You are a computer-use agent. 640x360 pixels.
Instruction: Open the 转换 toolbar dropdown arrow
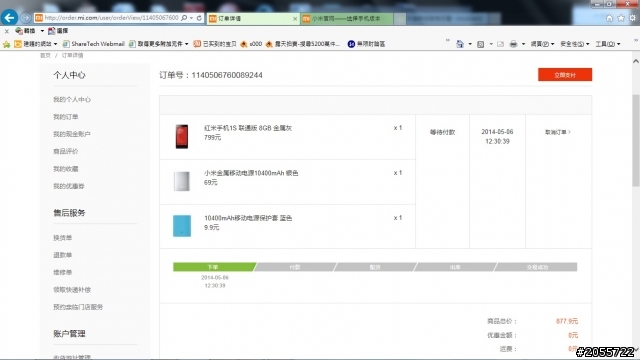click(42, 31)
